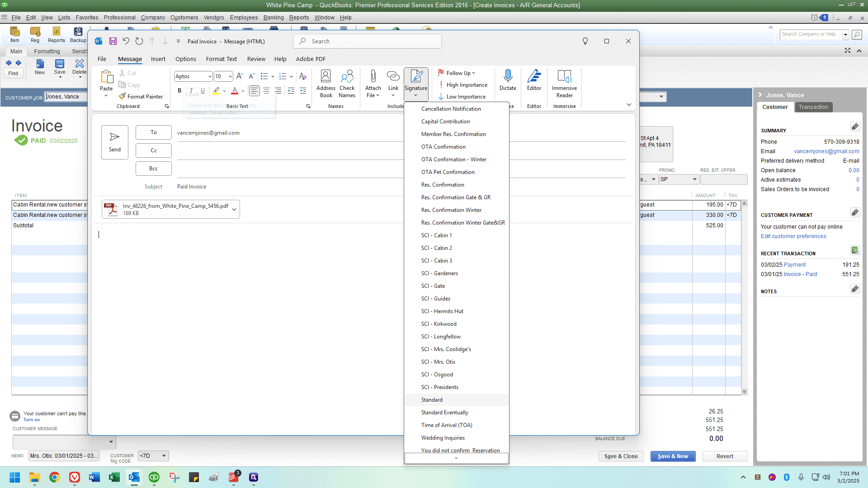The width and height of the screenshot is (868, 488).
Task: Mark the message as High Importance
Action: pos(462,85)
